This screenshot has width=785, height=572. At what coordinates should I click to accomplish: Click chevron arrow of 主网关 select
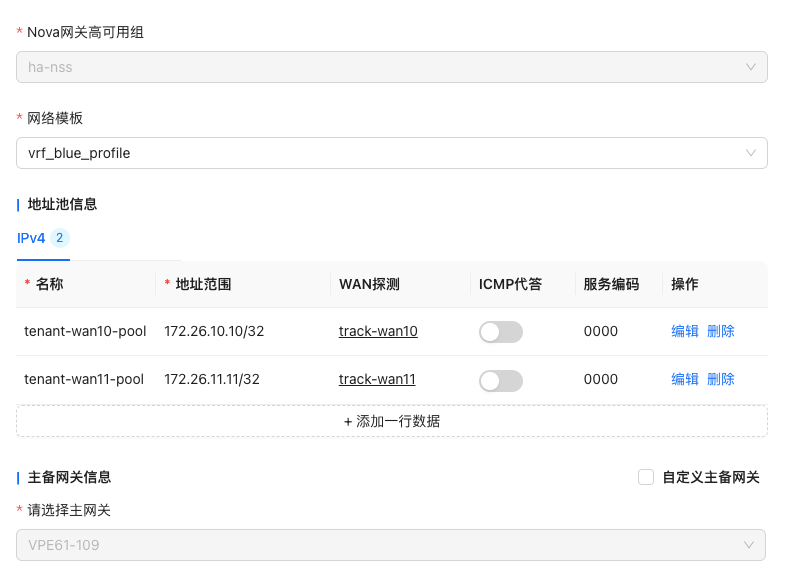[750, 545]
